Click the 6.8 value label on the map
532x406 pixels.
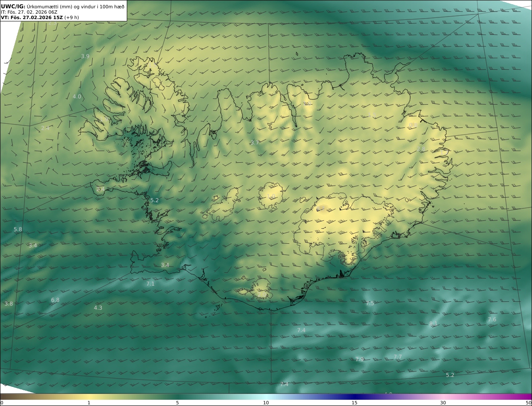tap(55, 300)
